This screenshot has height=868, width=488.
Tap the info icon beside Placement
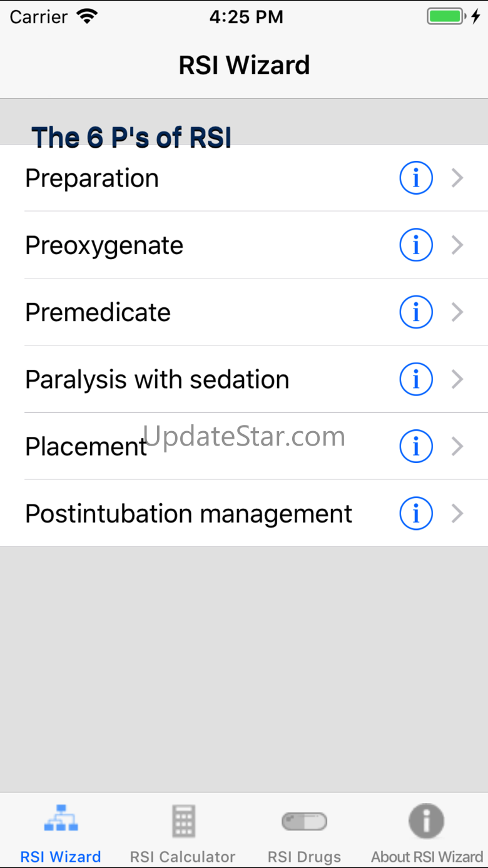tap(416, 446)
